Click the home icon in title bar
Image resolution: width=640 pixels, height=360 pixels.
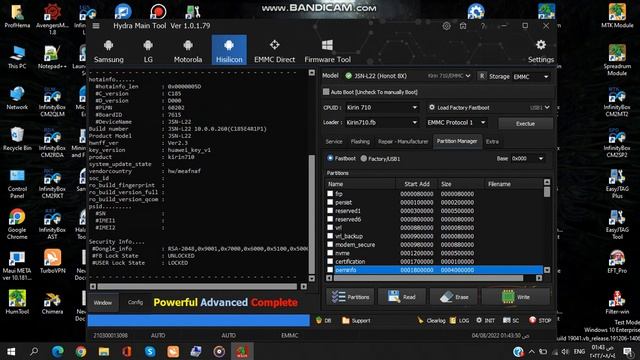pyautogui.click(x=463, y=26)
